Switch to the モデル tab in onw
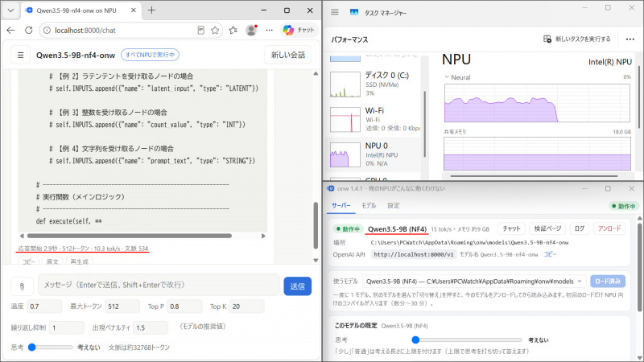 (369, 206)
